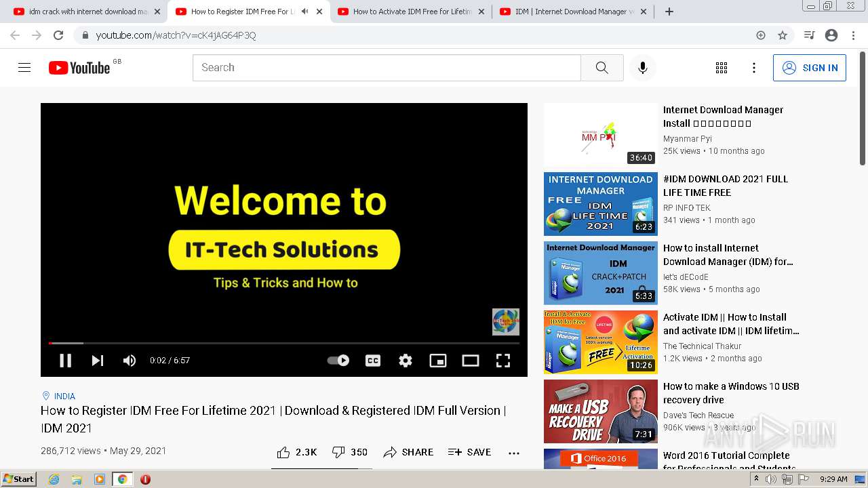868x488 pixels.
Task: Mute the video volume speaker
Action: (x=130, y=361)
